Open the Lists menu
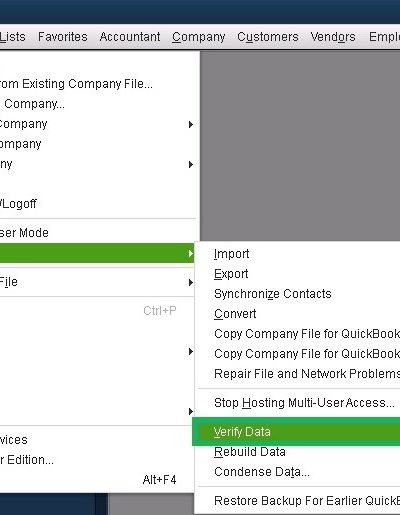Viewport: 400px width, 515px height. click(x=12, y=37)
